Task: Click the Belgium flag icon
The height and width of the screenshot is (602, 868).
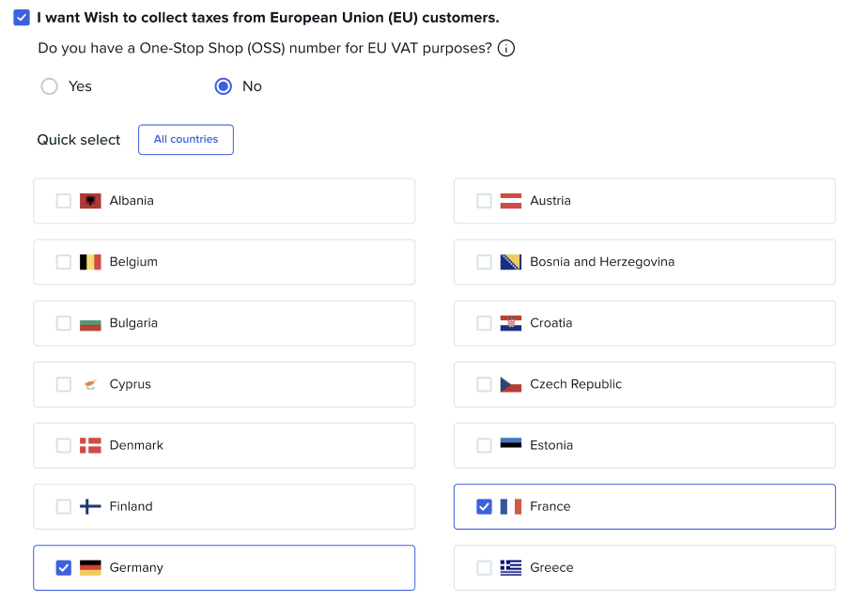Action: click(x=90, y=262)
